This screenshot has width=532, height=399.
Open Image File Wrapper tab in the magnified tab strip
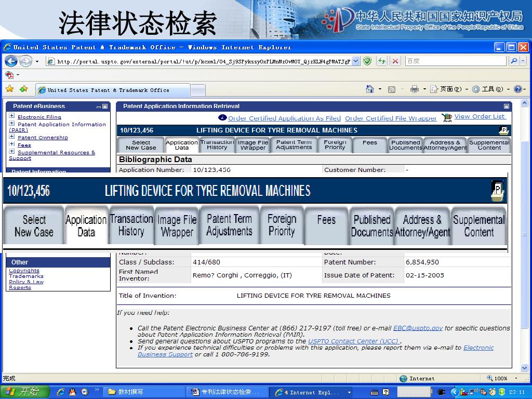tap(177, 226)
